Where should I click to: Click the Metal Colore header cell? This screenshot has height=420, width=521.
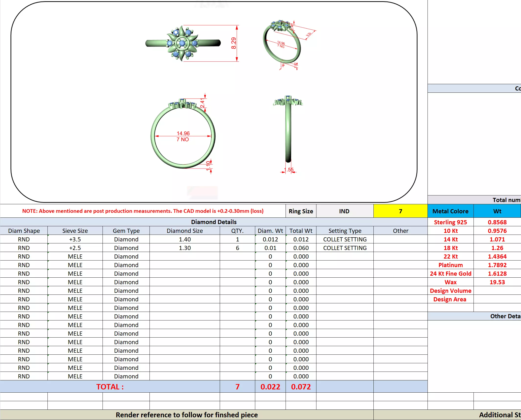[450, 211]
